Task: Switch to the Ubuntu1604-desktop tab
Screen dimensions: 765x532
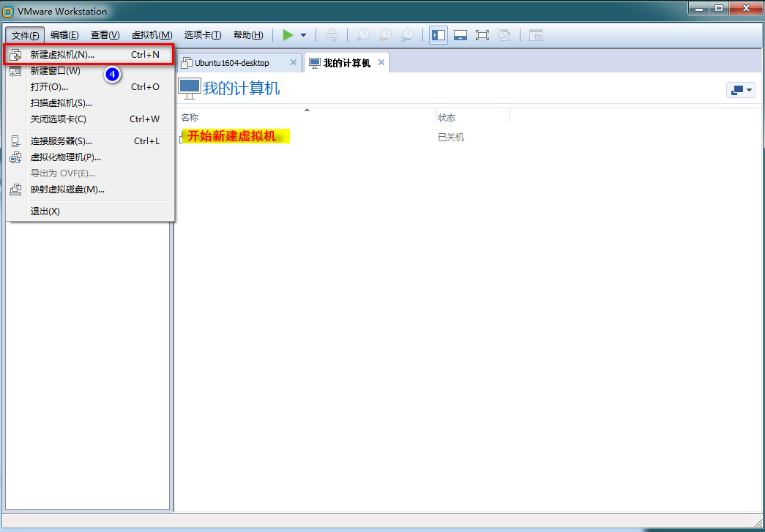Action: [239, 63]
